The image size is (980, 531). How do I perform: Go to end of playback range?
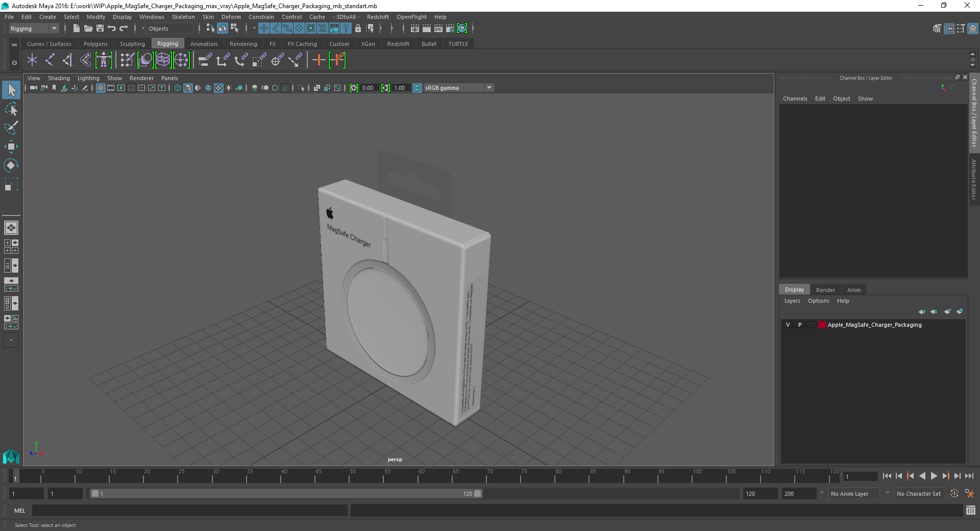pos(969,476)
